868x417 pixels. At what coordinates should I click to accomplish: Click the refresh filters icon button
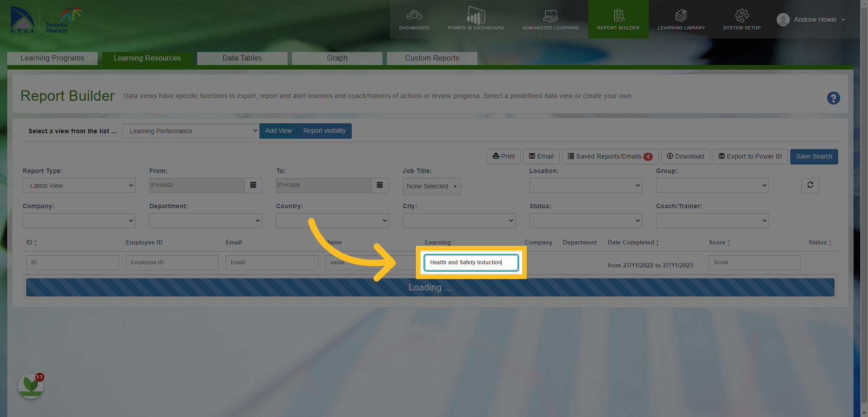[x=810, y=185]
